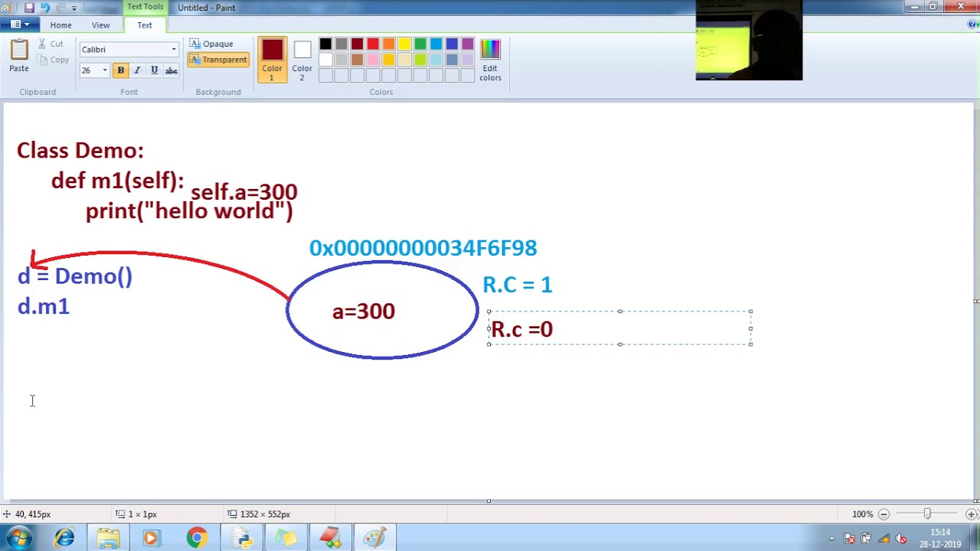
Task: Click the undo arrow in quick access toolbar
Action: 44,8
